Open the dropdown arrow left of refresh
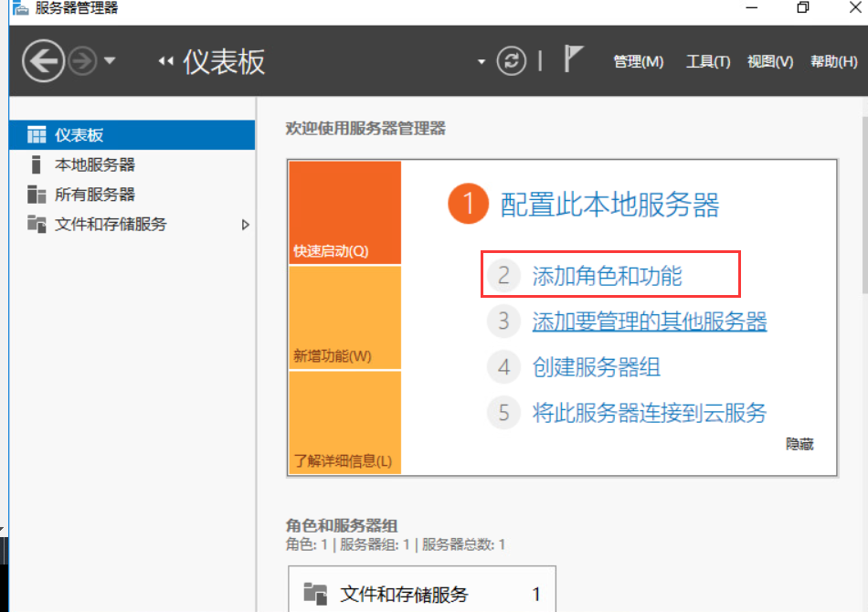 [481, 62]
